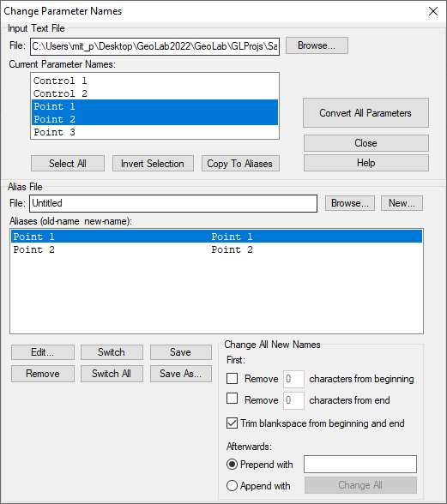This screenshot has width=447, height=504.
Task: Select Control 2 in Current Parameter Names
Action: click(154, 93)
